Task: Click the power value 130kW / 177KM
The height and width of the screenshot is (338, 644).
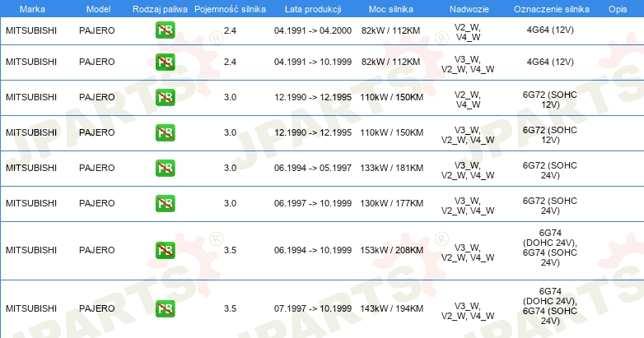Action: pyautogui.click(x=391, y=203)
